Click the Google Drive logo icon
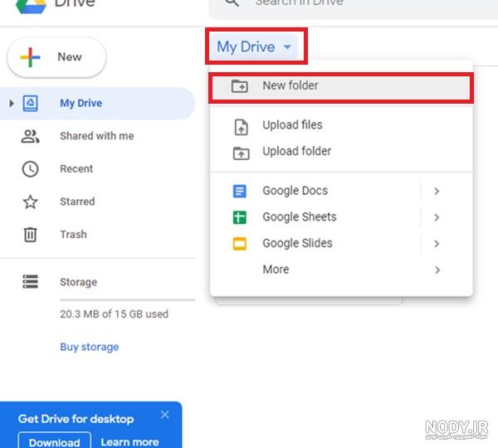This screenshot has width=498, height=448. (32, 6)
